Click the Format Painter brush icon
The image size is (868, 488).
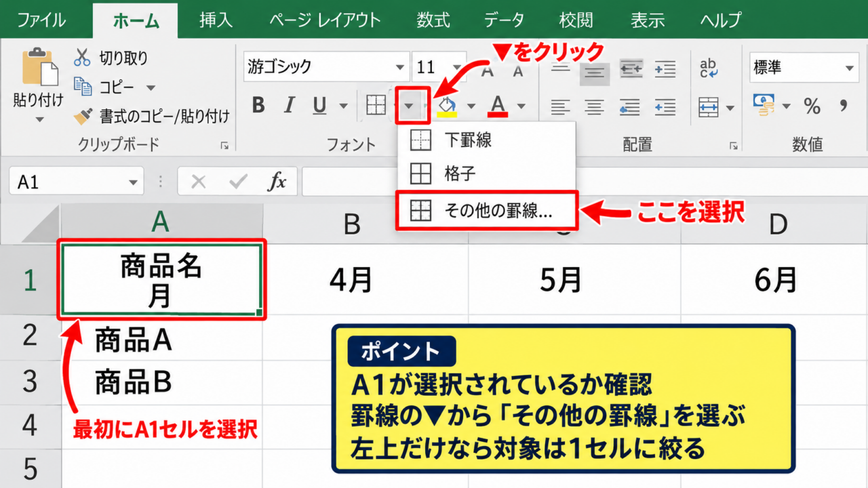[x=82, y=116]
